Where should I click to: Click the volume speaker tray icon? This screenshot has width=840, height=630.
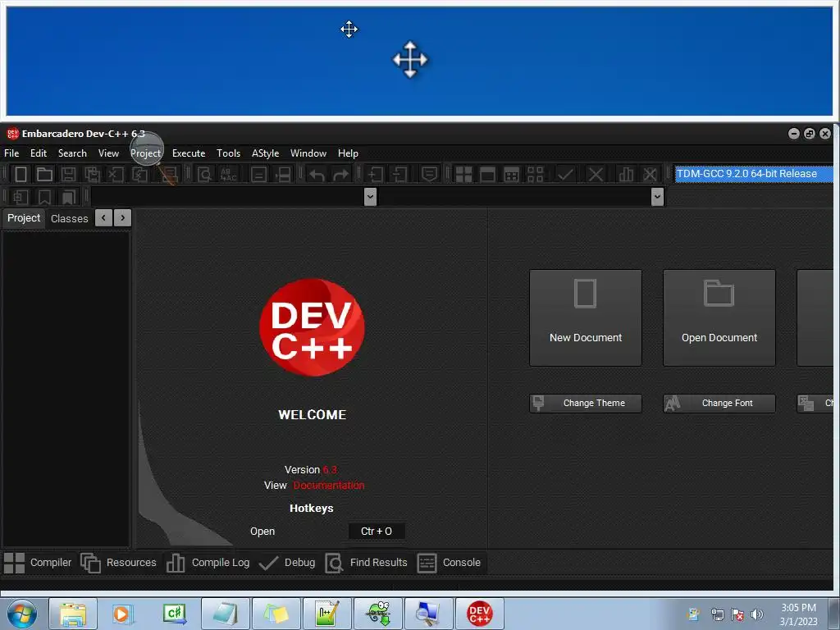tap(757, 614)
